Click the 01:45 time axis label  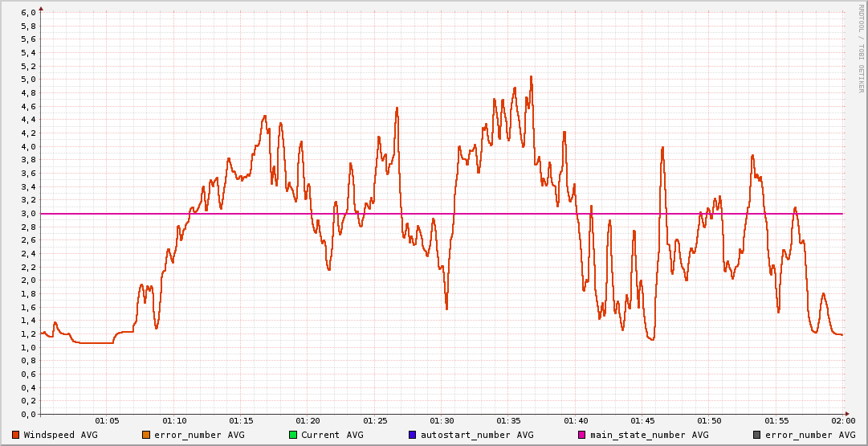tap(642, 420)
